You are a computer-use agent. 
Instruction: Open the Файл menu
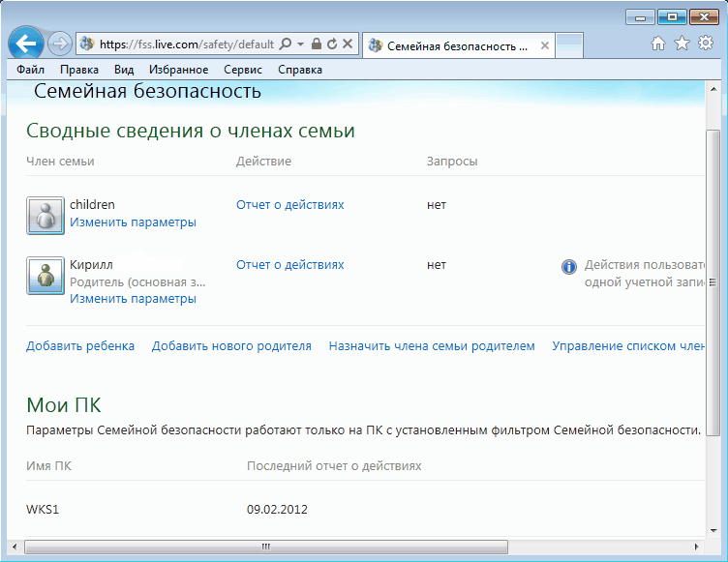coord(31,70)
